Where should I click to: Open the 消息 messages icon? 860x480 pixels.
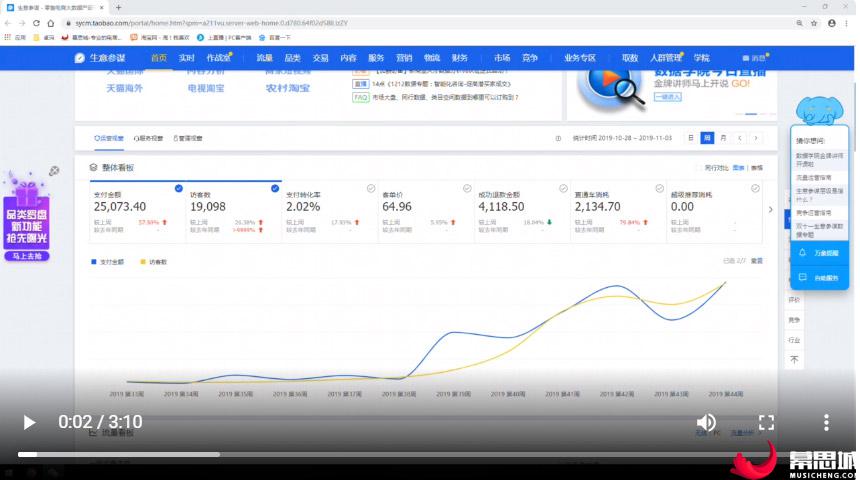click(x=755, y=58)
